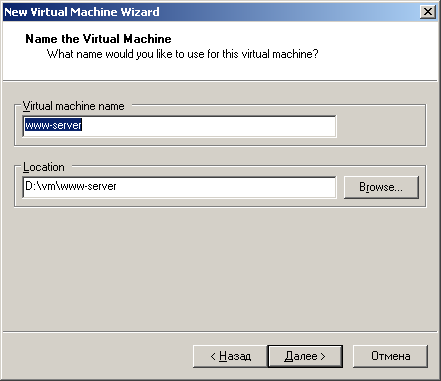Click the 'Virtual machine name' label
The width and height of the screenshot is (441, 381).
(x=73, y=106)
